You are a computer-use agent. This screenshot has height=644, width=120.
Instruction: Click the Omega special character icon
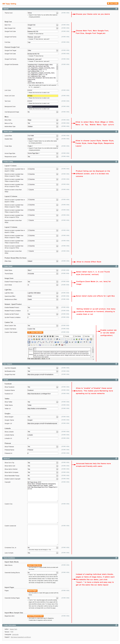76,342
